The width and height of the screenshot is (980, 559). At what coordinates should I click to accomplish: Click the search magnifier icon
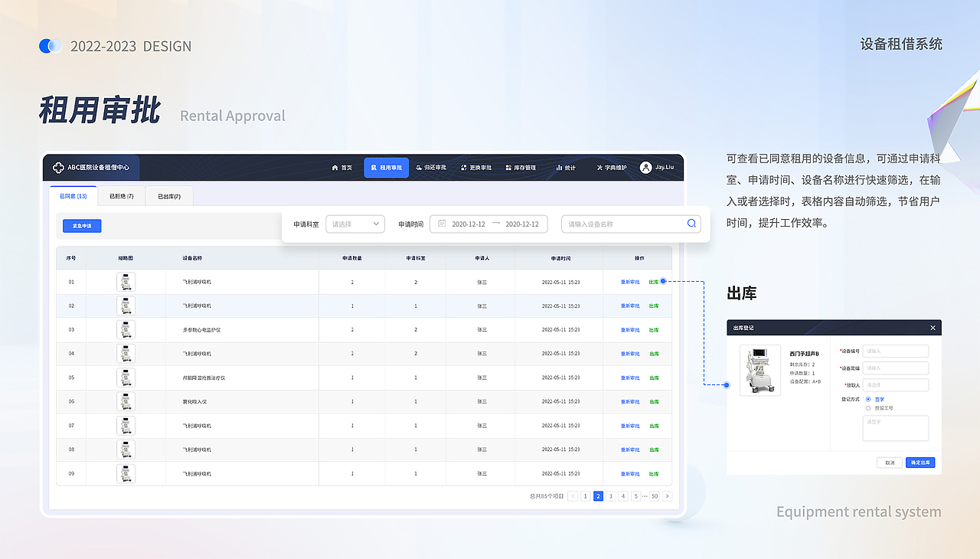(x=691, y=224)
